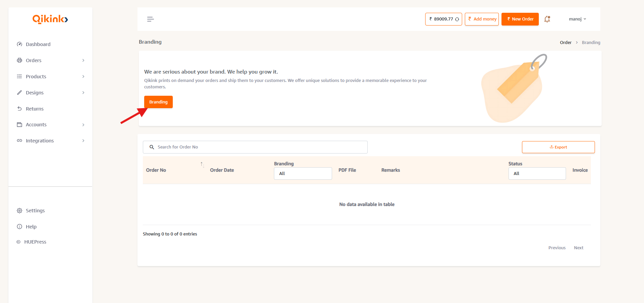The width and height of the screenshot is (644, 303).
Task: Click the Settings gear icon in sidebar
Action: [19, 211]
